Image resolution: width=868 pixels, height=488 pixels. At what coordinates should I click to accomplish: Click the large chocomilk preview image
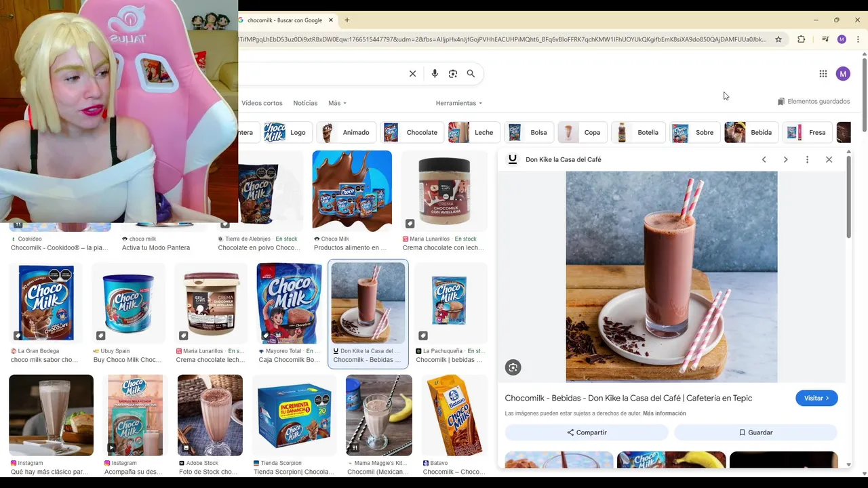(x=671, y=277)
